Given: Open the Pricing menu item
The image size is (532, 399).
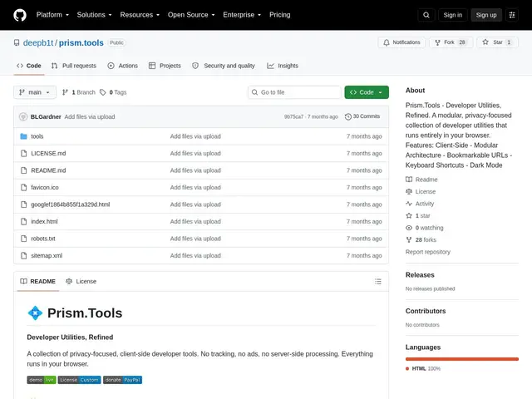Looking at the screenshot, I should click(x=279, y=15).
